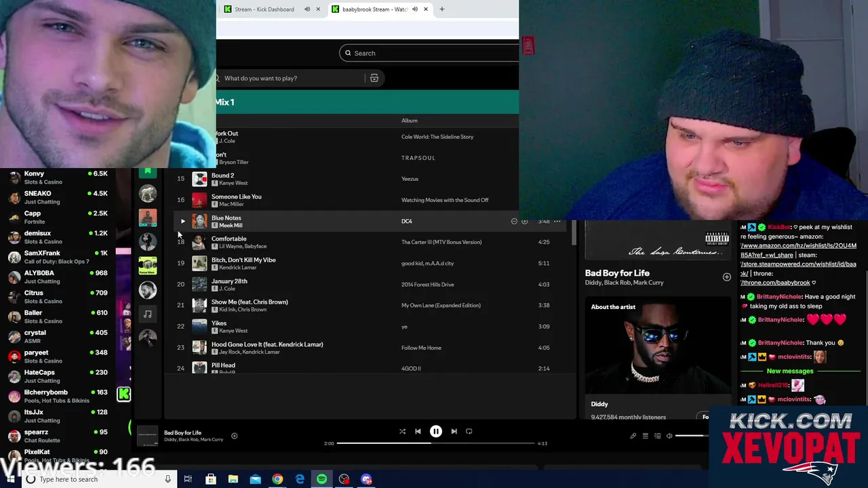Toggle shuffle in the Spotify player
Image resolution: width=868 pixels, height=488 pixels.
tap(402, 431)
